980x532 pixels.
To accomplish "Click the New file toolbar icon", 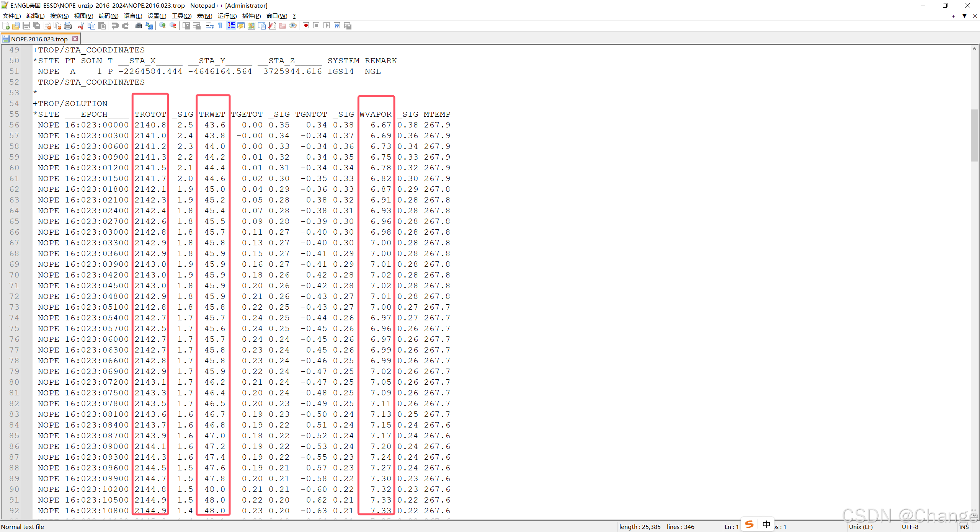I will pyautogui.click(x=6, y=26).
